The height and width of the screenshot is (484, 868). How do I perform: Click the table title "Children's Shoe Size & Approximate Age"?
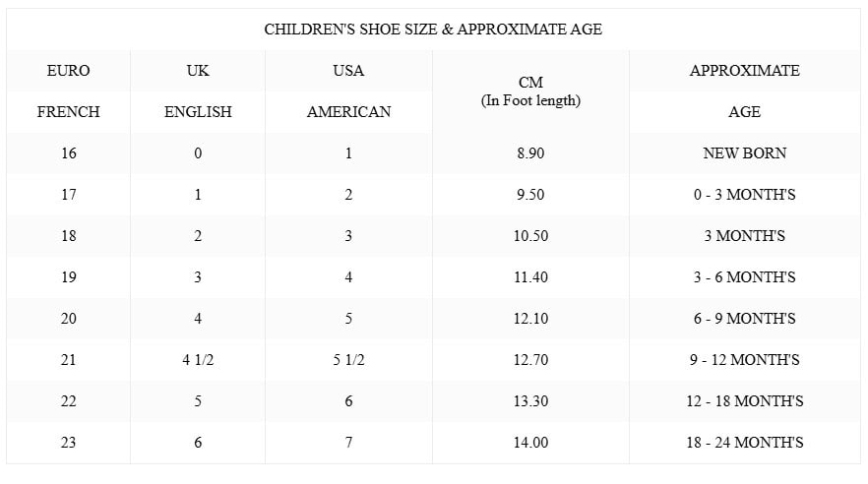[x=433, y=30]
